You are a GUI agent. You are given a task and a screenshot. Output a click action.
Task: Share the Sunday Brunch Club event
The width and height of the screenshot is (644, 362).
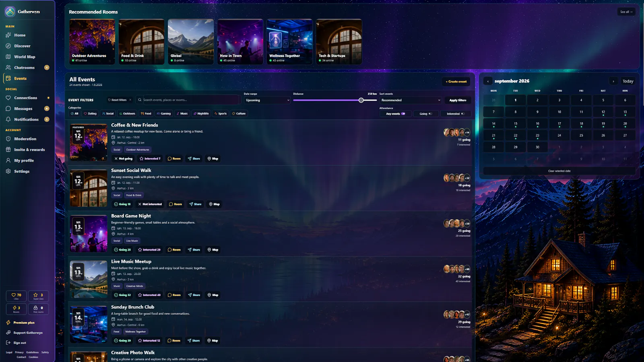pyautogui.click(x=194, y=341)
